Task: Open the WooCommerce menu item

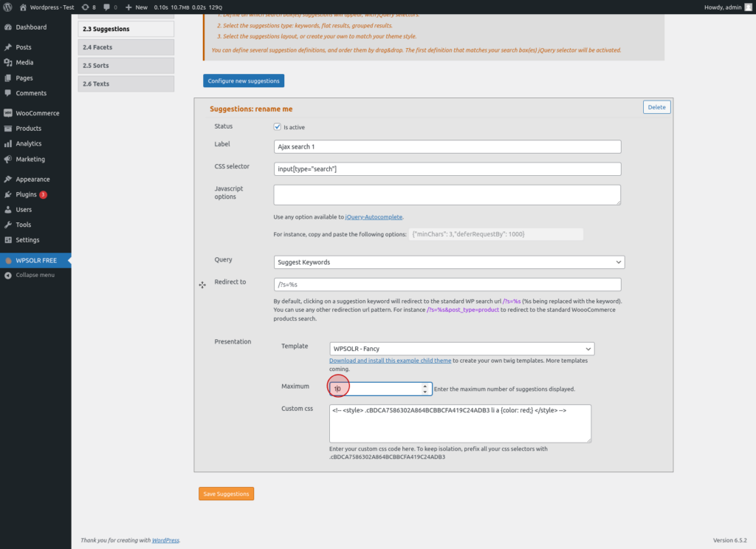Action: click(x=35, y=113)
